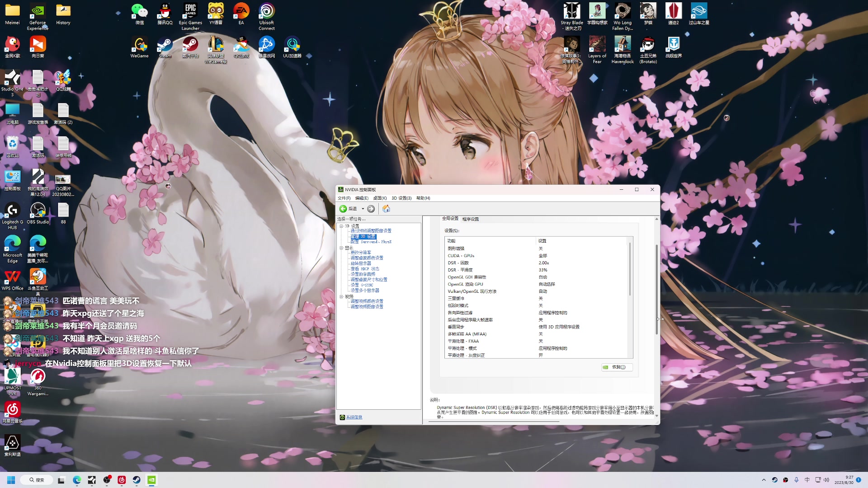Open the Wo Long Fallen Dynasty desktop icon

point(623,17)
